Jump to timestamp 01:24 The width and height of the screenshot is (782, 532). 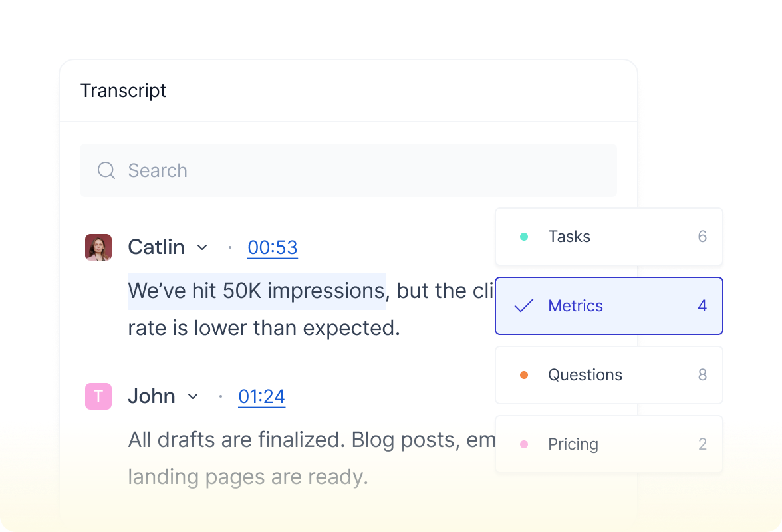coord(262,396)
